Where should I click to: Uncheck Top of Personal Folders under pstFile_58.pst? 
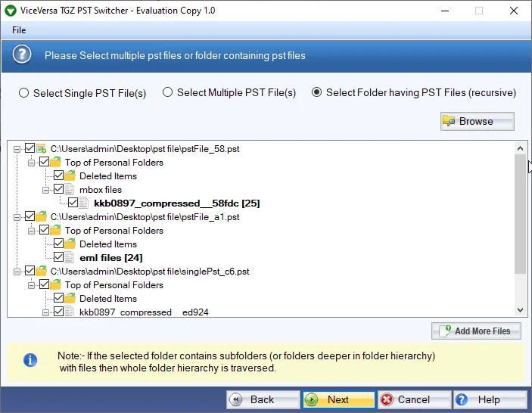coord(45,162)
